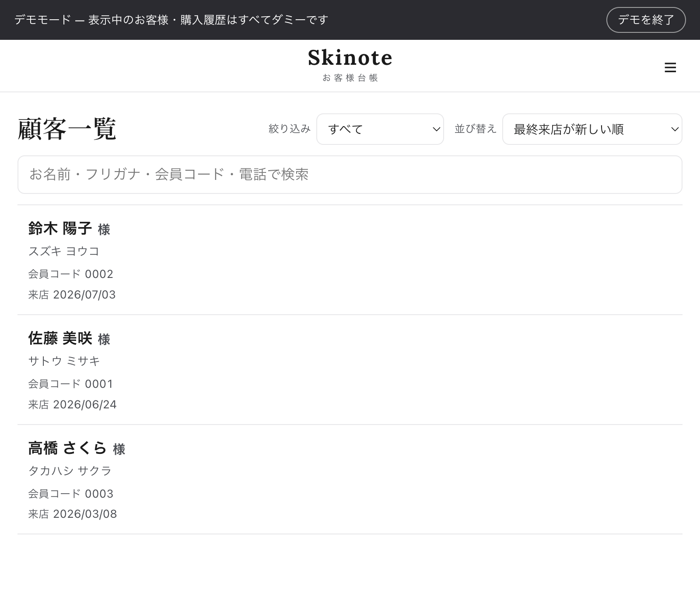Screen dimensions: 700x590
Task: Open customer 佐藤 美咲 entry
Action: tap(350, 370)
